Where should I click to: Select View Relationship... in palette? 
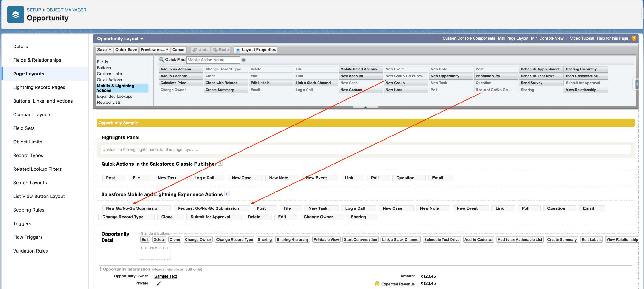coord(586,90)
